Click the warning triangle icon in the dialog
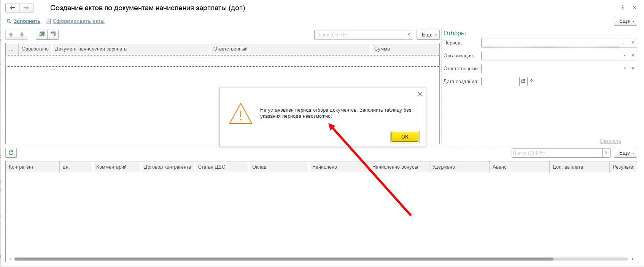 [x=241, y=114]
